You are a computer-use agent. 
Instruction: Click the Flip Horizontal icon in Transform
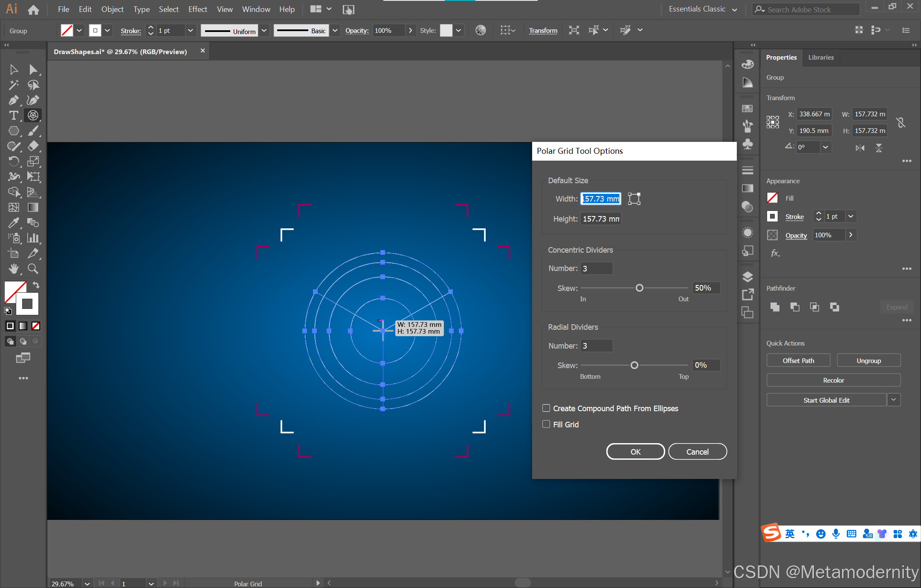pyautogui.click(x=860, y=148)
